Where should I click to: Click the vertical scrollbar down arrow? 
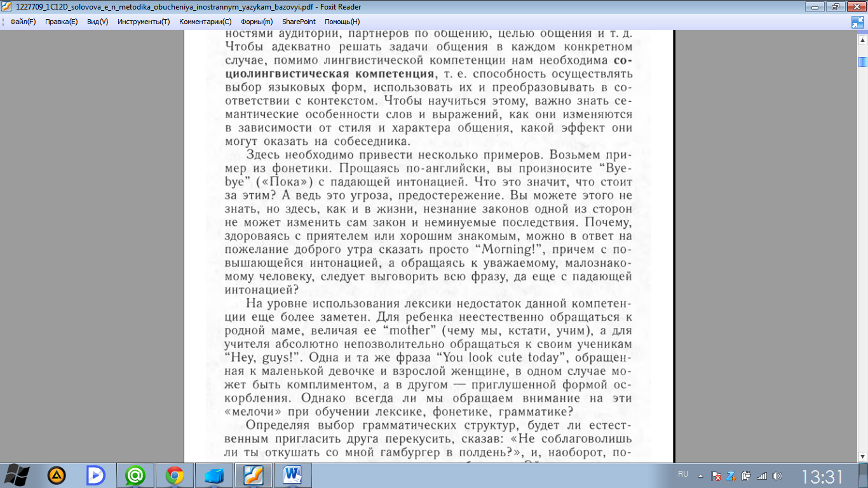pyautogui.click(x=862, y=456)
